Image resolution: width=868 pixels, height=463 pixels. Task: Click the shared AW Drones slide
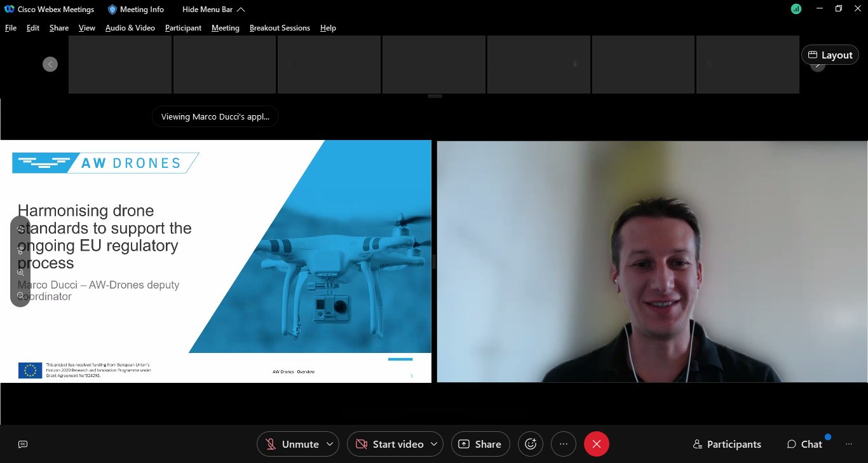pos(215,261)
